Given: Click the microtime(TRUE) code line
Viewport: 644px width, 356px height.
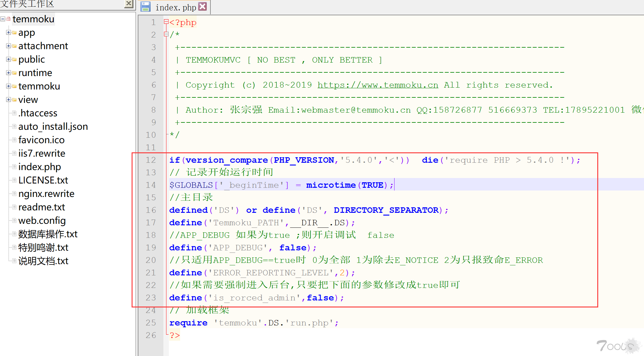Looking at the screenshot, I should point(282,185).
